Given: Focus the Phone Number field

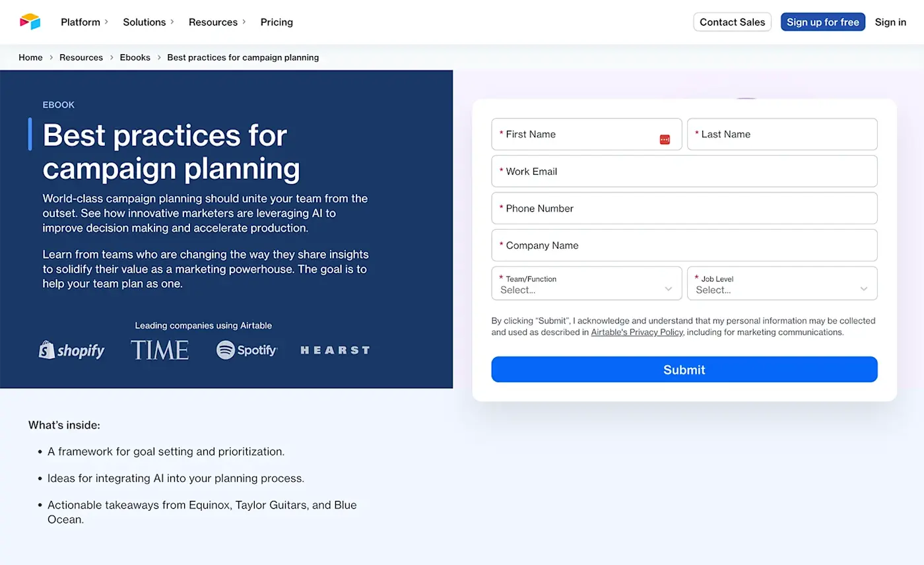Looking at the screenshot, I should coord(684,208).
